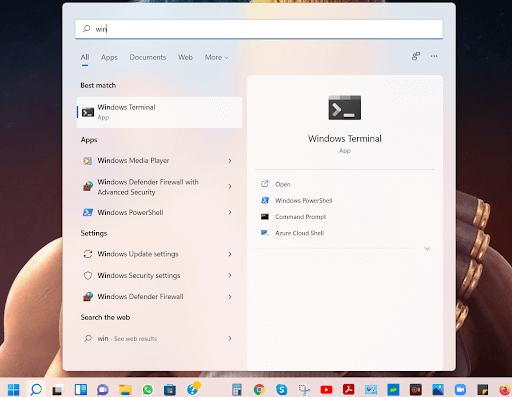Launch WhatsApp from the taskbar
The height and width of the screenshot is (397, 512).
(x=148, y=389)
